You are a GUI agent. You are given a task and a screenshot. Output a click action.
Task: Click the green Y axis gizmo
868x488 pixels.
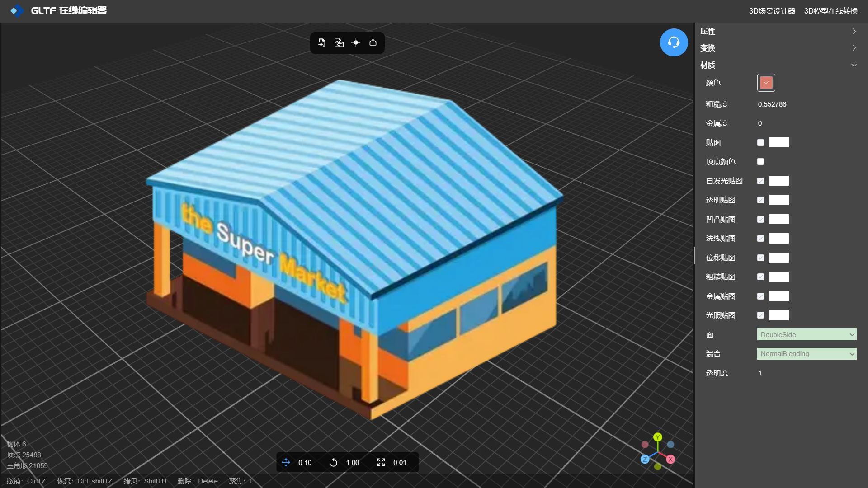click(x=658, y=437)
